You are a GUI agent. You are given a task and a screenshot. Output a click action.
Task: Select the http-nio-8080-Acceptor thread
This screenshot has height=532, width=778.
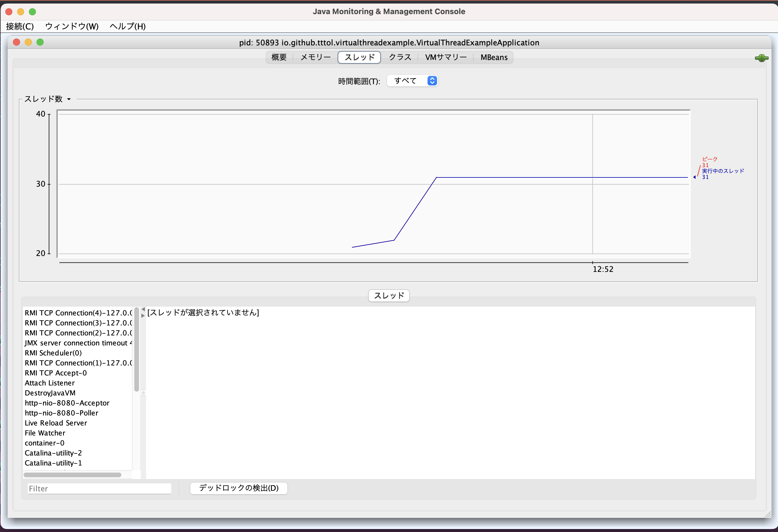tap(67, 403)
